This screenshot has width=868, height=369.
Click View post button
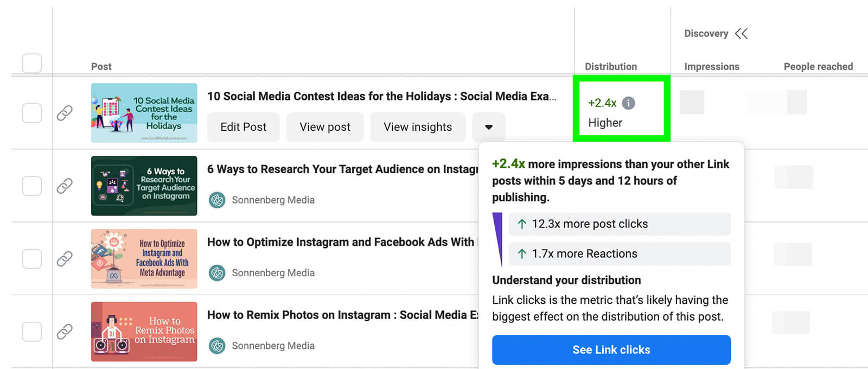pyautogui.click(x=325, y=127)
